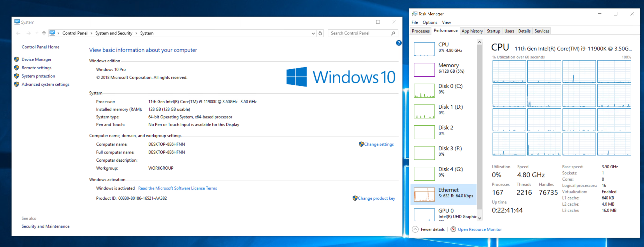This screenshot has width=644, height=247.
Task: Expand the Control Panel breadcrumb chevron
Action: (x=91, y=33)
